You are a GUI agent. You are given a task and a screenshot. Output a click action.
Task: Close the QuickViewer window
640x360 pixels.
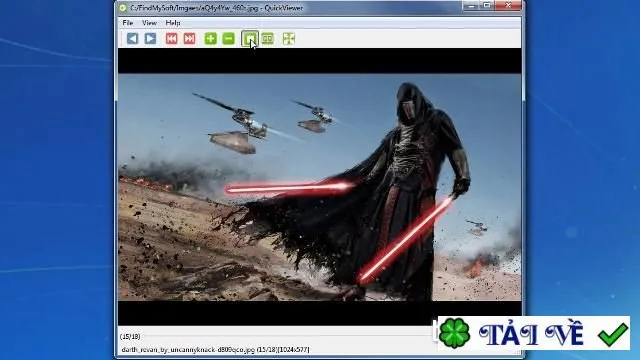[x=509, y=6]
